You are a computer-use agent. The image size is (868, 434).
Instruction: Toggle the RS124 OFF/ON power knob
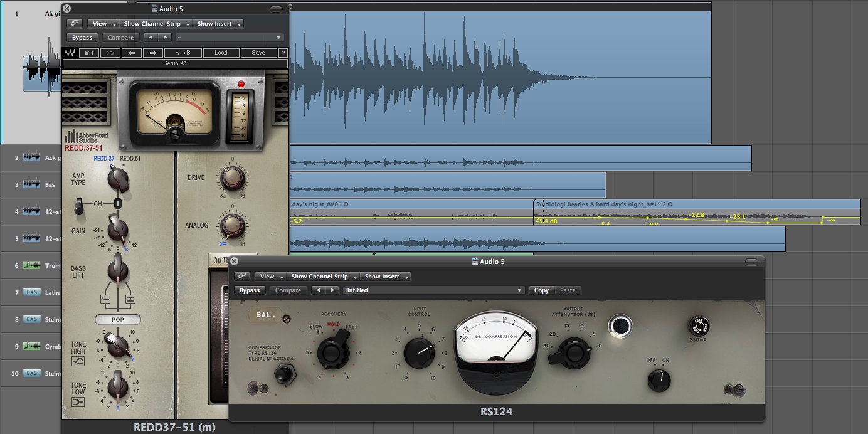point(657,378)
